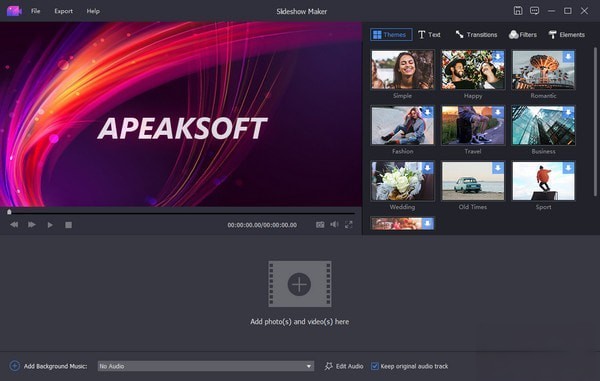Switch to the Themes tab
600x381 pixels.
click(x=391, y=35)
